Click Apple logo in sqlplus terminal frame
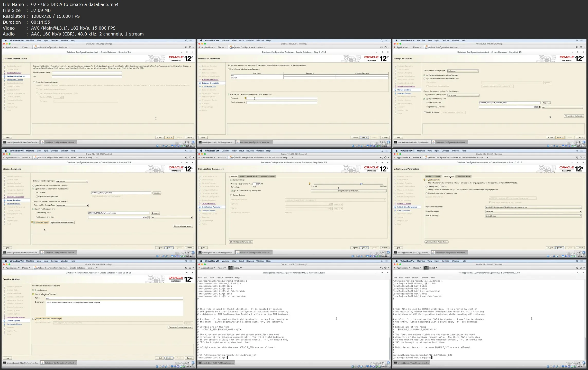This screenshot has height=370, width=588. tap(396, 261)
